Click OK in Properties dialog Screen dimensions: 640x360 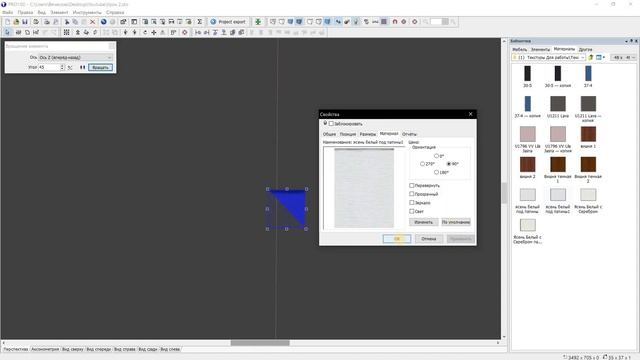point(397,239)
